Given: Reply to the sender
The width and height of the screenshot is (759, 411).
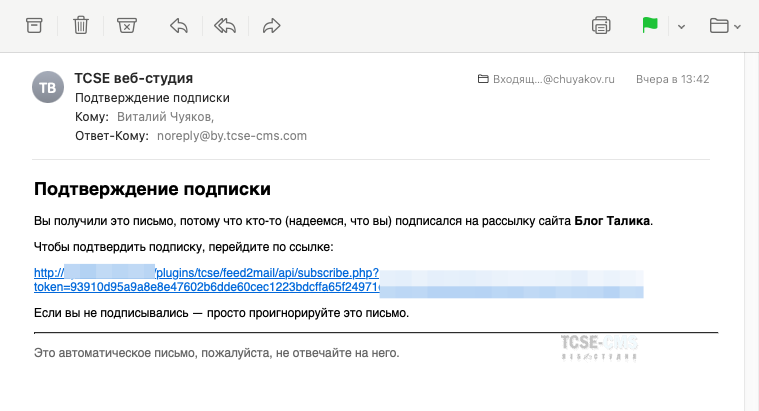Looking at the screenshot, I should [x=179, y=25].
